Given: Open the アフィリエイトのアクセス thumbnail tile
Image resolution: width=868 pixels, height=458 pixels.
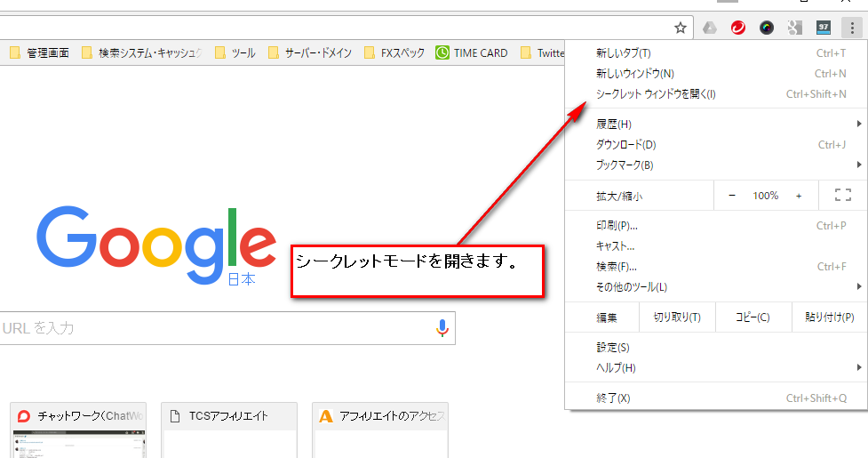Looking at the screenshot, I should [x=380, y=430].
